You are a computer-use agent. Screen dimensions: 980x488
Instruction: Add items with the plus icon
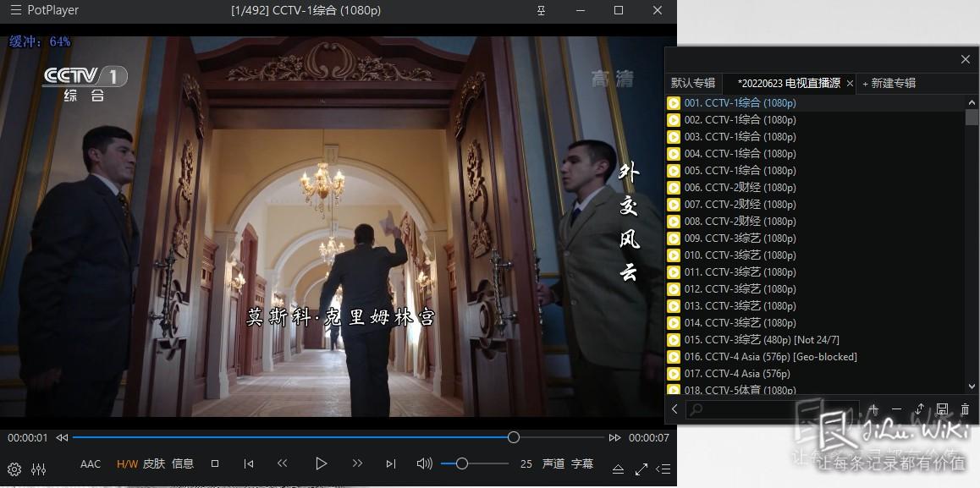pos(873,410)
